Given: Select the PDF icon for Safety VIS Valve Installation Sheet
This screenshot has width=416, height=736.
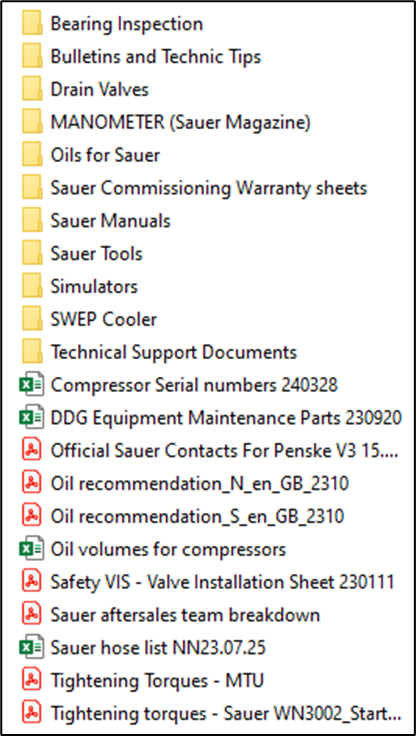Looking at the screenshot, I should (32, 583).
